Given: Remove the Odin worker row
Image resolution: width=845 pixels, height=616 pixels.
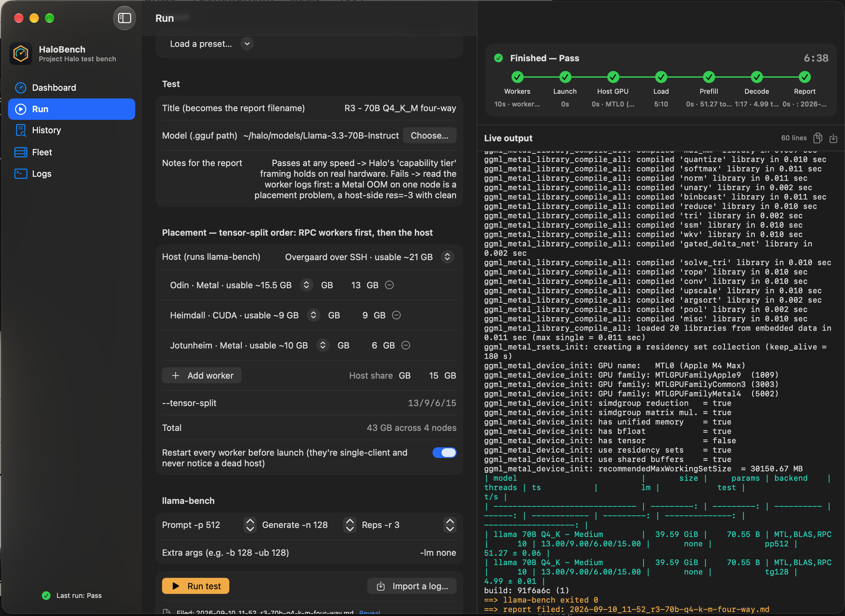Looking at the screenshot, I should pyautogui.click(x=389, y=285).
